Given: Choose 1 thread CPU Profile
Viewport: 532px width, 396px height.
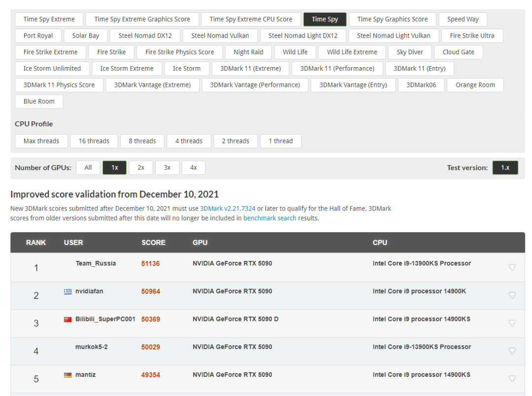Looking at the screenshot, I should (x=281, y=141).
